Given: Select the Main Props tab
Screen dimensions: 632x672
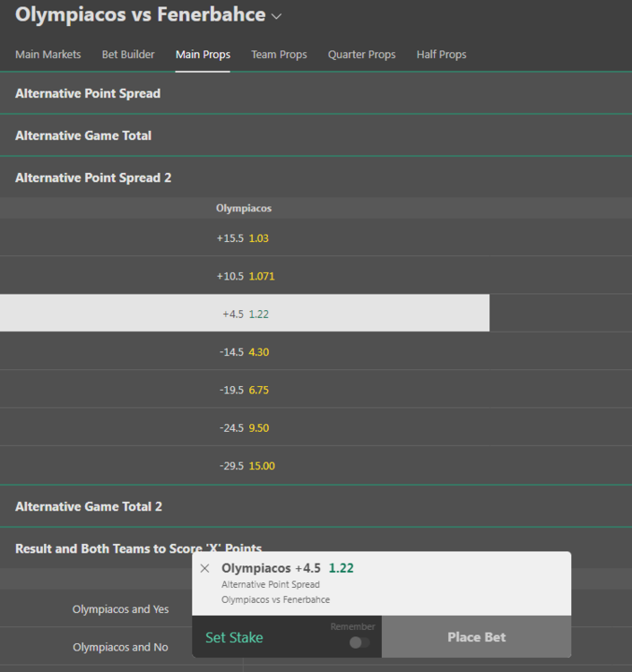Looking at the screenshot, I should (203, 55).
